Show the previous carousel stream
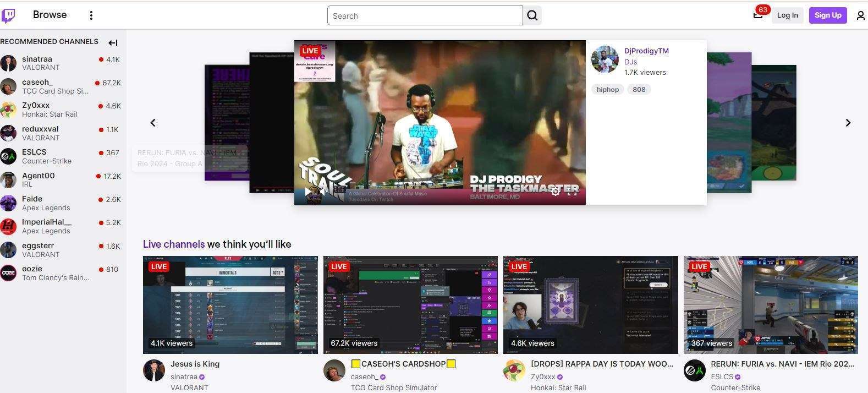Image resolution: width=868 pixels, height=393 pixels. coord(153,123)
